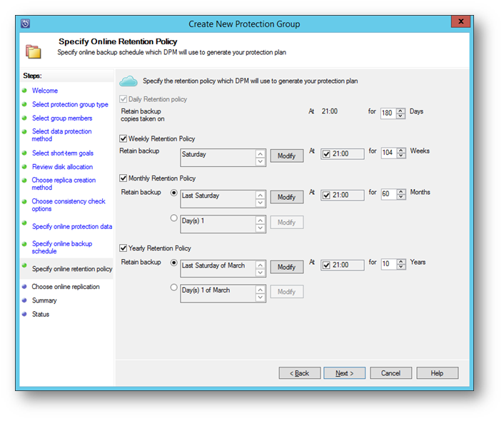
Task: Click the disabled Modify beside Day(s) 1 of March
Action: [x=287, y=292]
